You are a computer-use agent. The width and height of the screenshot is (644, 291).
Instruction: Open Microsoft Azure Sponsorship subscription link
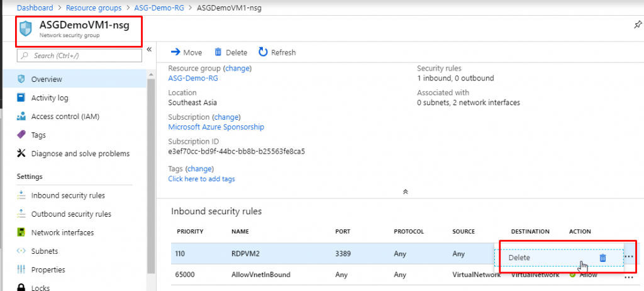pos(216,127)
